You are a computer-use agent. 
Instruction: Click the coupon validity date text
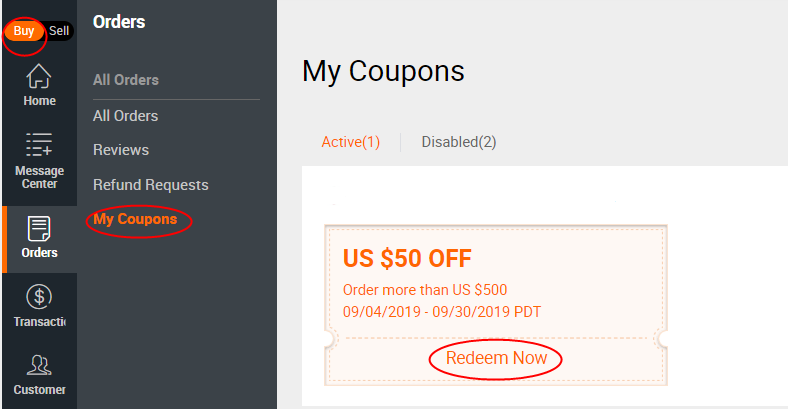[x=441, y=312]
